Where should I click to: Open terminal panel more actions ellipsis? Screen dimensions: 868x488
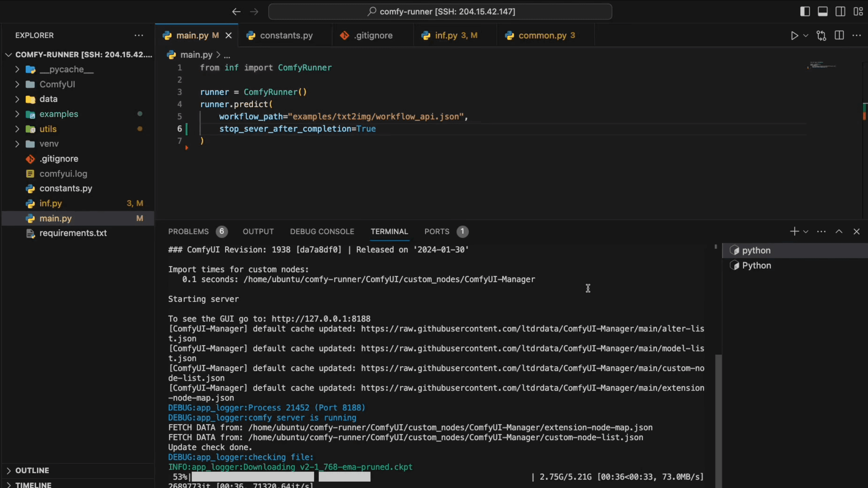pyautogui.click(x=821, y=231)
